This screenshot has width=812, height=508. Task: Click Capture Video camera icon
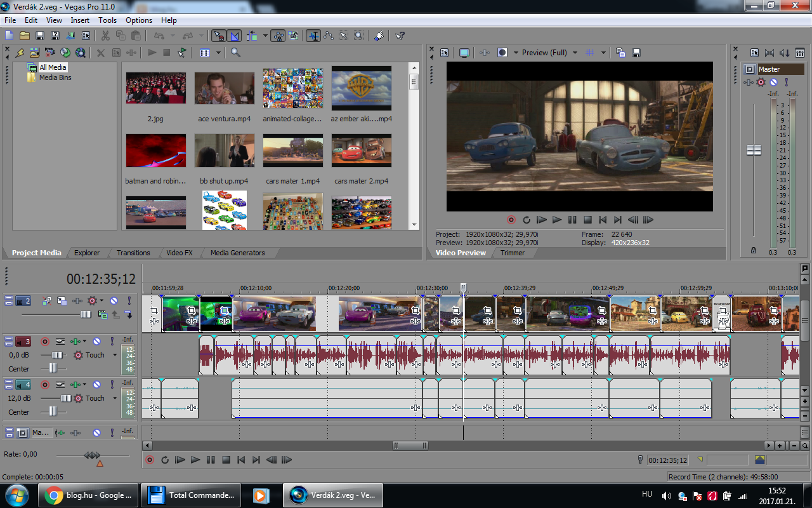pyautogui.click(x=49, y=53)
